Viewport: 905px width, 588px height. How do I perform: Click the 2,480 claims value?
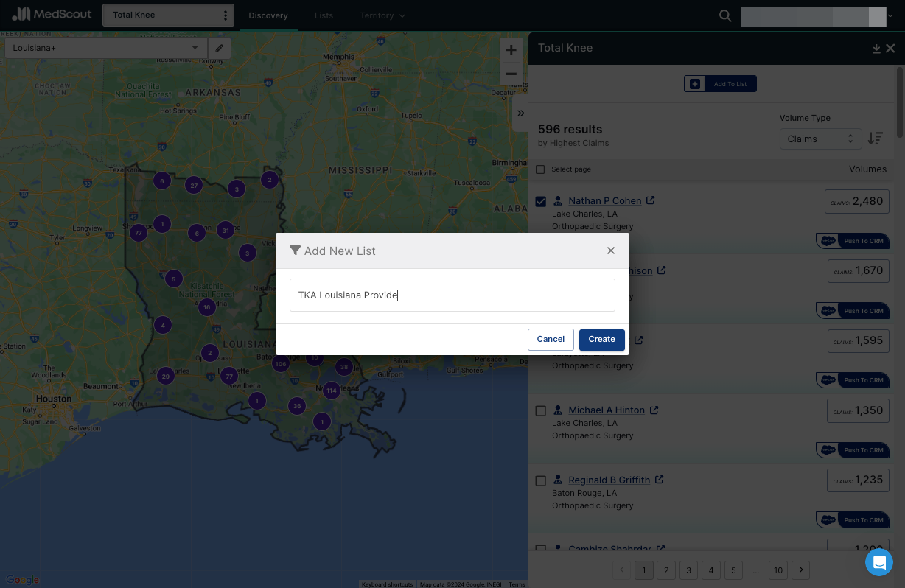(856, 201)
